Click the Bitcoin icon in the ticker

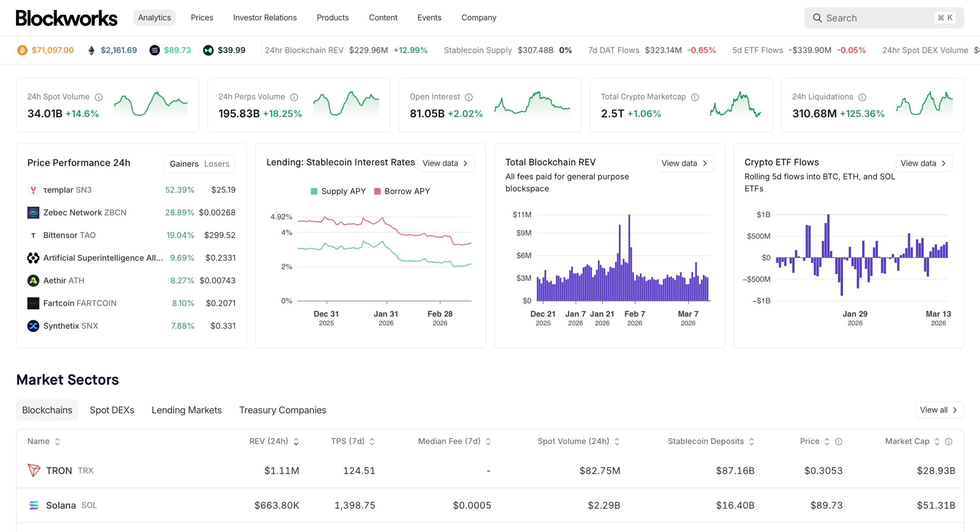click(22, 50)
